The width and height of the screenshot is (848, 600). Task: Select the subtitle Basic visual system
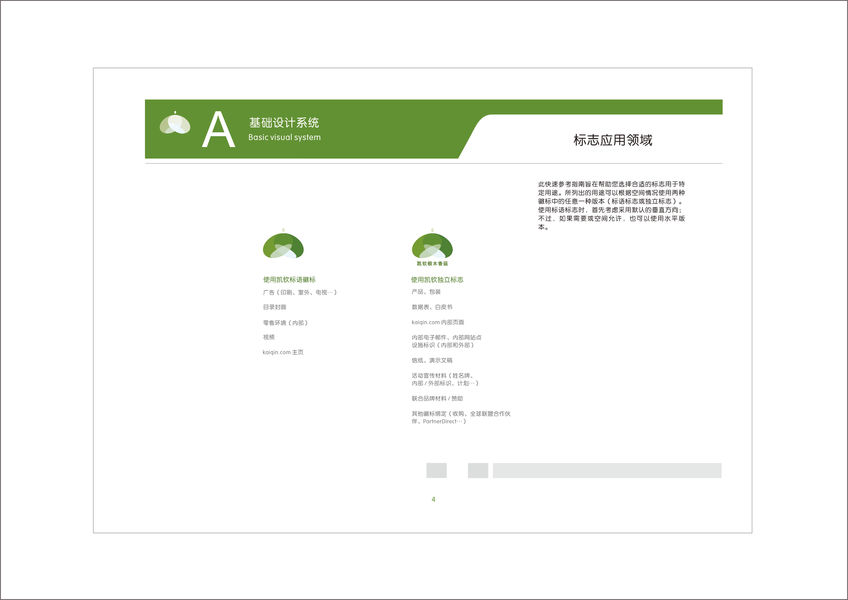tap(284, 137)
